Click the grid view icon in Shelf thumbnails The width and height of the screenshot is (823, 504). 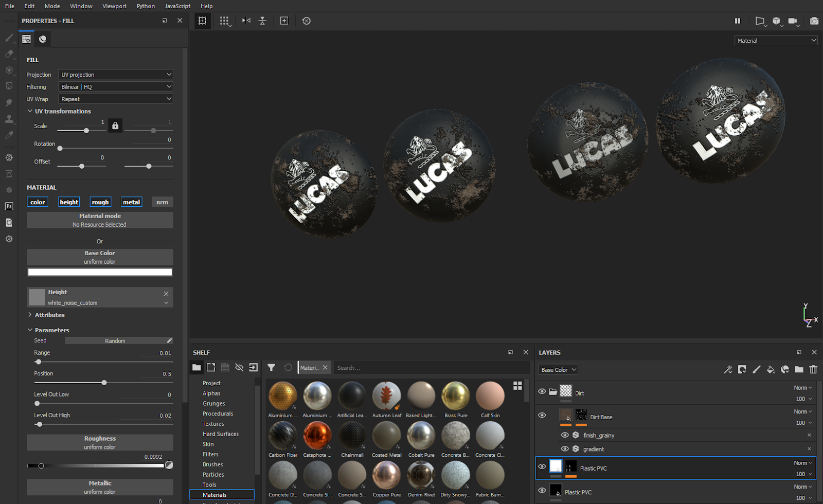pos(517,385)
